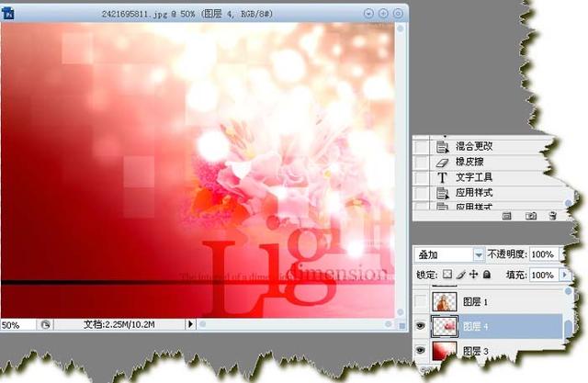Image resolution: width=588 pixels, height=383 pixels.
Task: Click the document icon beside 混合更改
Action: coord(443,147)
